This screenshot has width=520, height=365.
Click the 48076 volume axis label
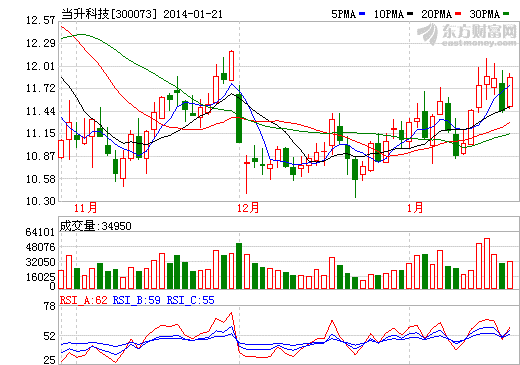pos(40,247)
